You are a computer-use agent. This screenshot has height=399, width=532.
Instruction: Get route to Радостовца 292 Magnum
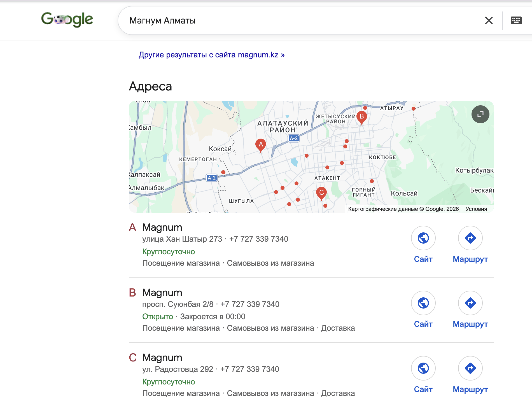(470, 368)
